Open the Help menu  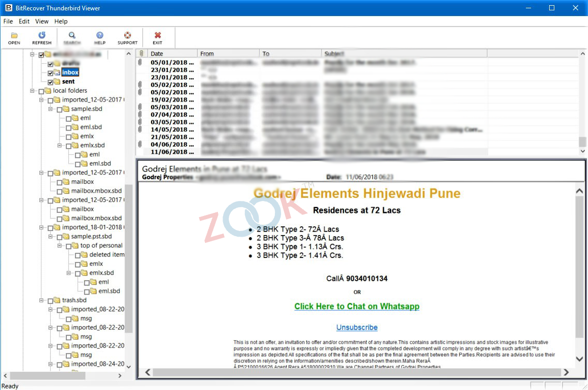(x=61, y=21)
